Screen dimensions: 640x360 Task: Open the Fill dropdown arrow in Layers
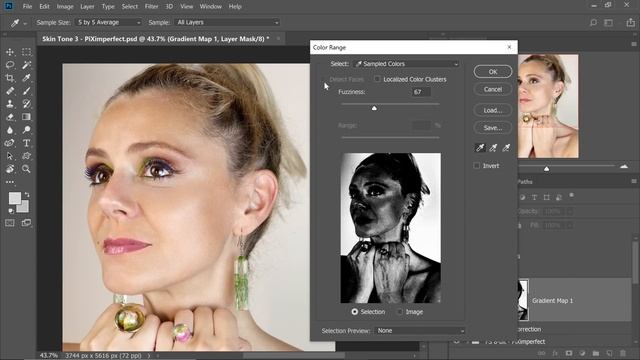570,225
